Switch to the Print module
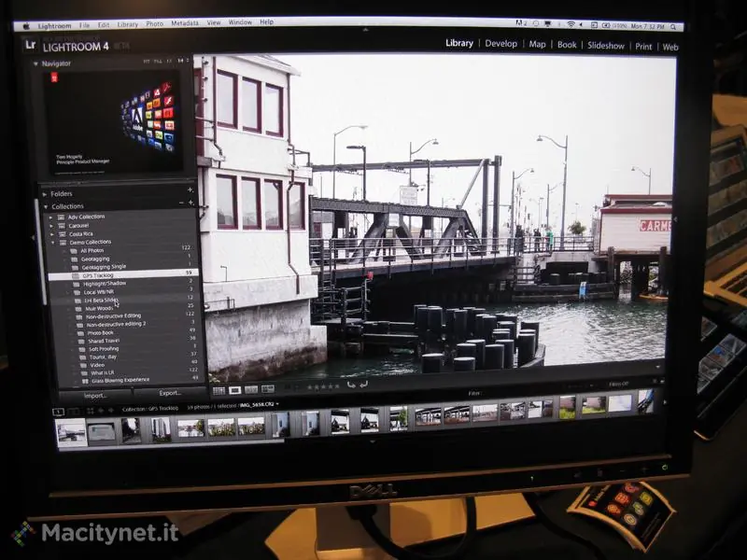Viewport: 747px width, 560px height. tap(643, 47)
